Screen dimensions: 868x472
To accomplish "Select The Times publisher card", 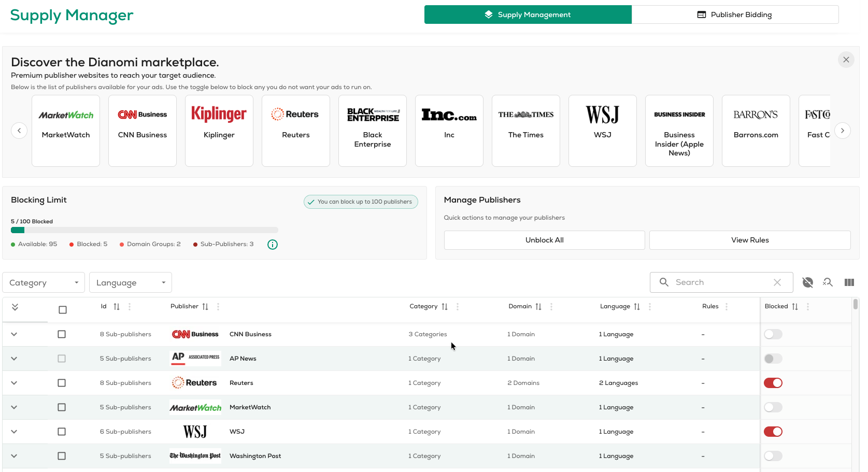I will click(x=526, y=131).
